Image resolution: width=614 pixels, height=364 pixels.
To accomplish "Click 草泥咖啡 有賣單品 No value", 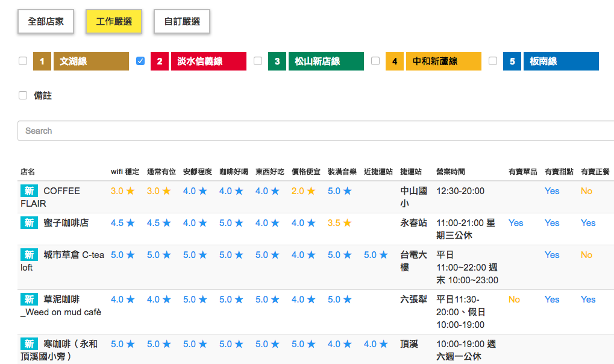I will click(514, 300).
